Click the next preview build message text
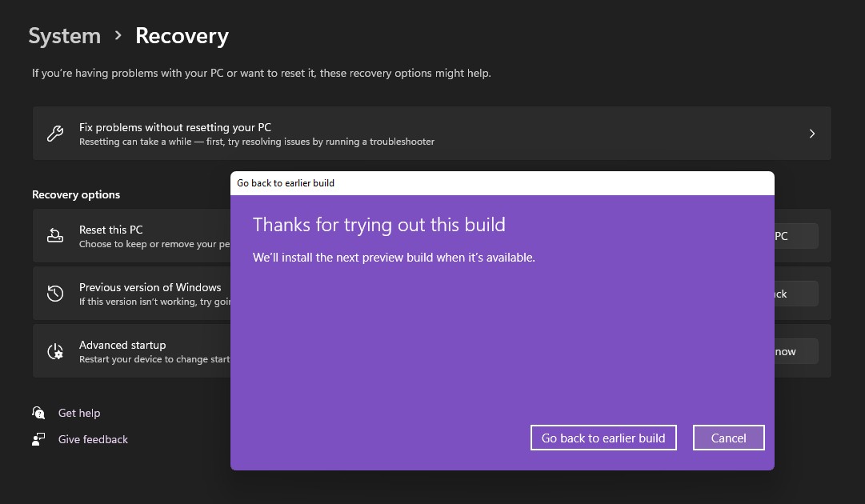Viewport: 865px width, 504px height. click(394, 258)
